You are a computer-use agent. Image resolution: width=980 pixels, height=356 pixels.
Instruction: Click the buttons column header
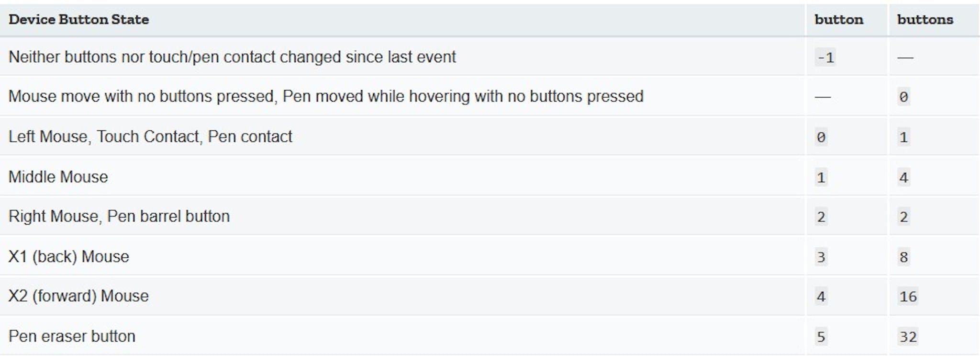click(925, 20)
